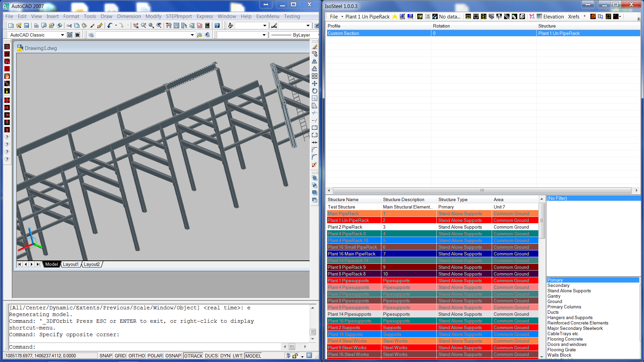
Task: Select the Plant 16 Main PipeRack row
Action: (x=433, y=254)
